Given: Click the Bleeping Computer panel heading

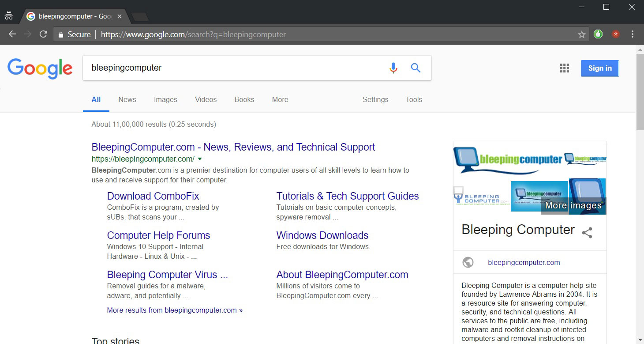Looking at the screenshot, I should tap(518, 230).
